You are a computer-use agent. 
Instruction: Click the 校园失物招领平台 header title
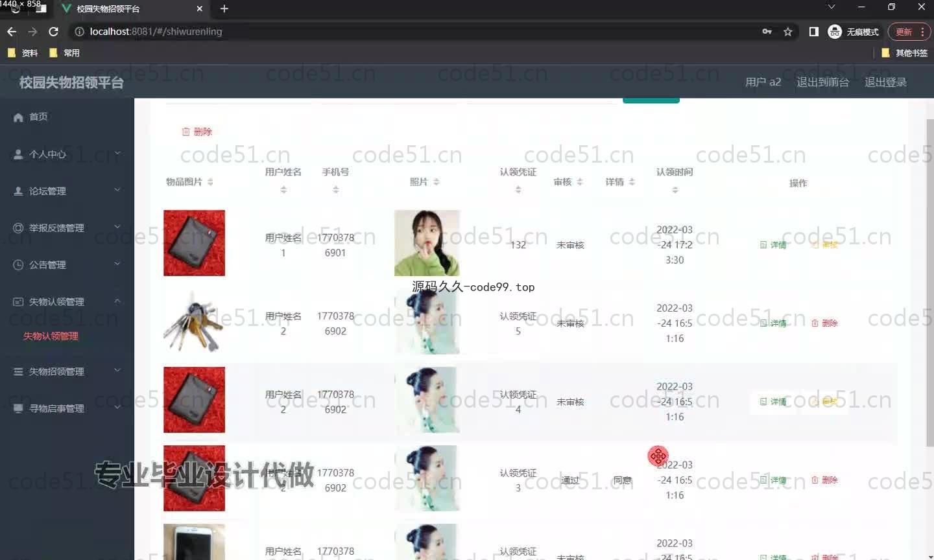pyautogui.click(x=71, y=82)
